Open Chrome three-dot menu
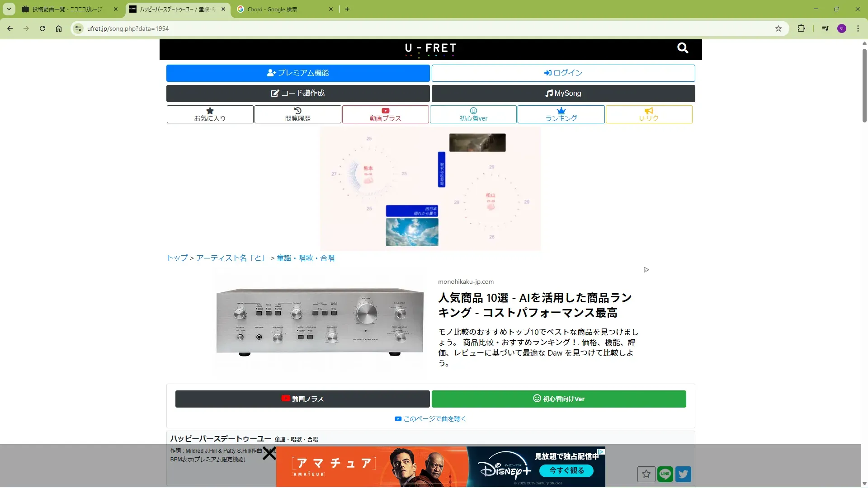Screen dimensions: 868x488 (858, 28)
